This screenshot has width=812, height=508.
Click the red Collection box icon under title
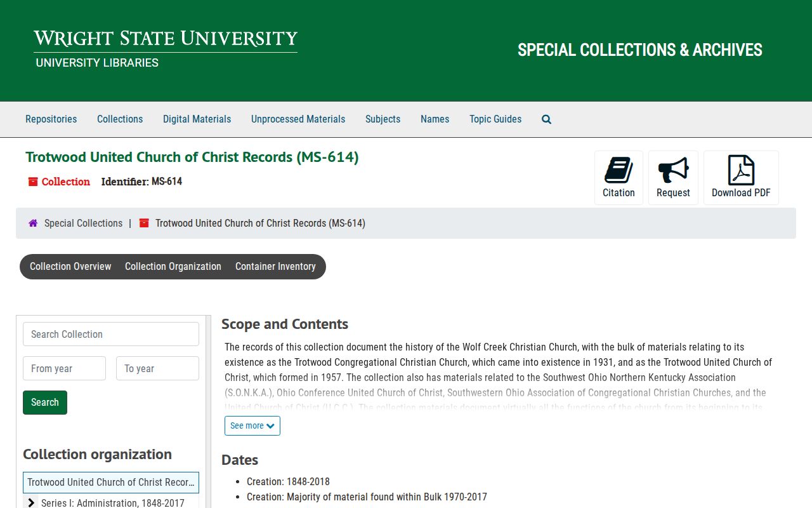tap(33, 182)
